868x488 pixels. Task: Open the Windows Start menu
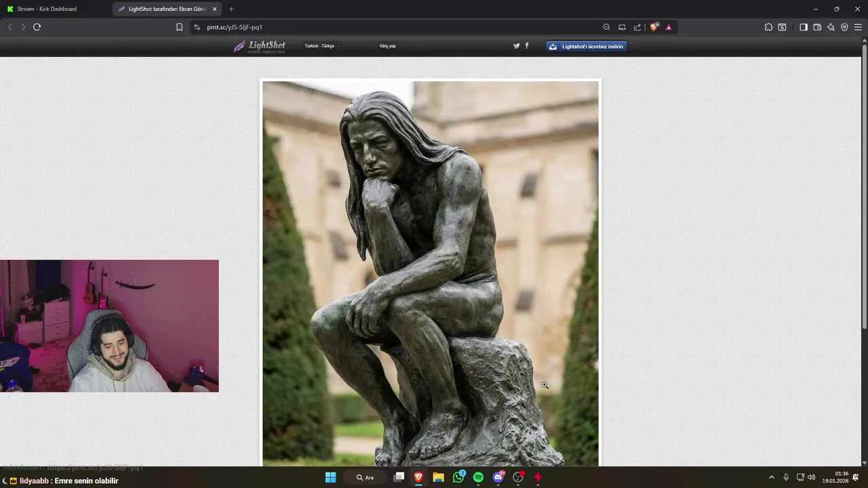(x=330, y=477)
